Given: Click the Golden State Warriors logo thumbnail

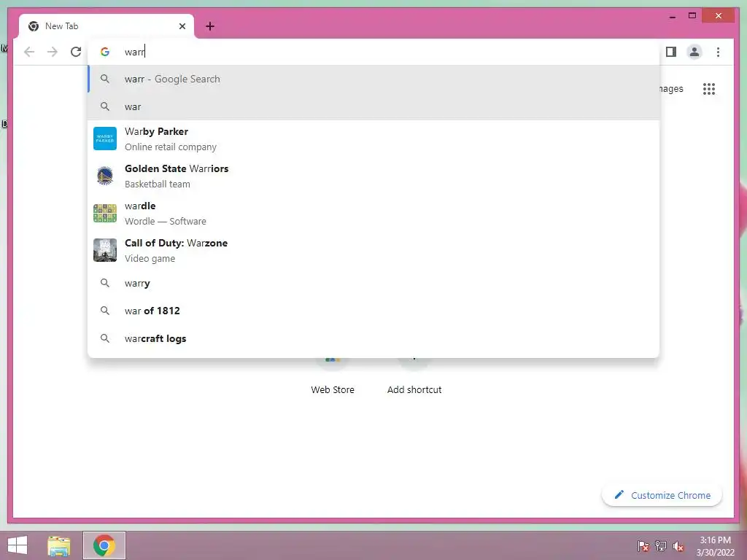Looking at the screenshot, I should (105, 176).
